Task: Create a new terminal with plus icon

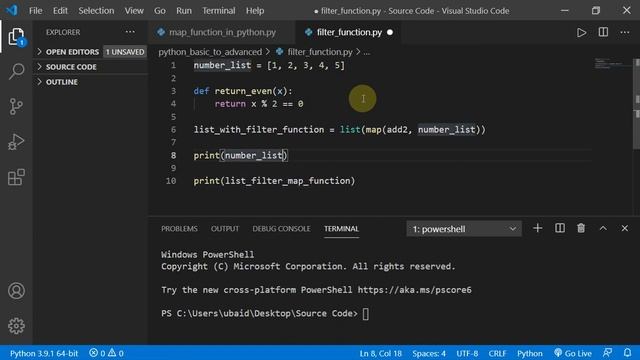Action: [538, 228]
